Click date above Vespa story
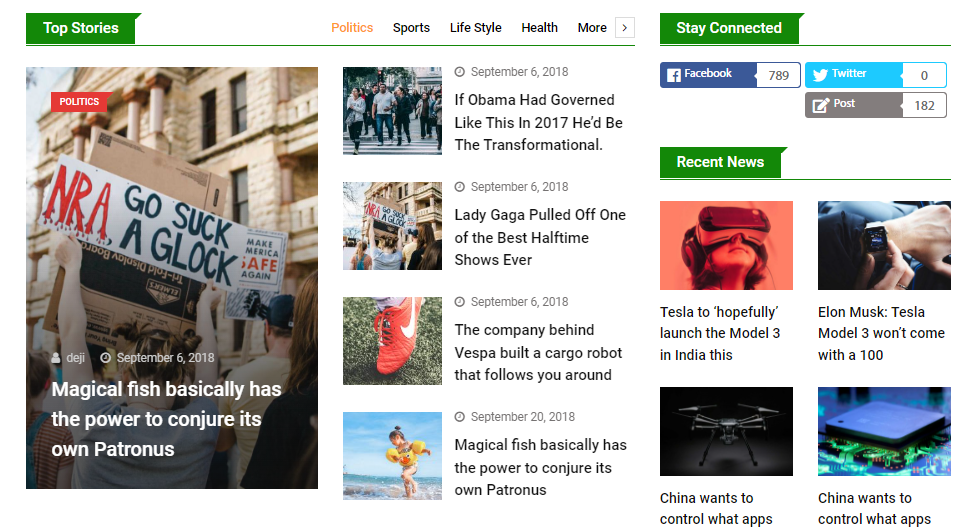Screen dimensions: 963x530 (520, 302)
